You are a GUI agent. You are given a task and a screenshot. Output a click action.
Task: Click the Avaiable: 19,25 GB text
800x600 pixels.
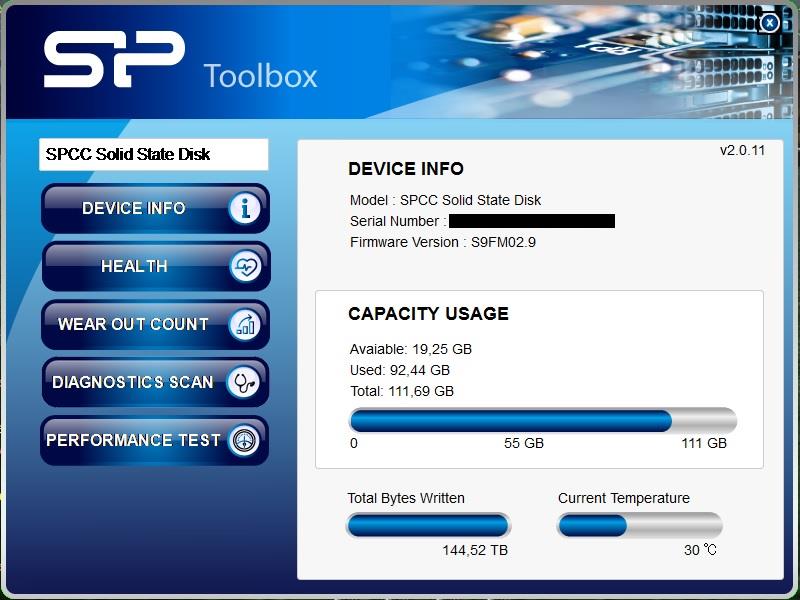click(x=411, y=349)
